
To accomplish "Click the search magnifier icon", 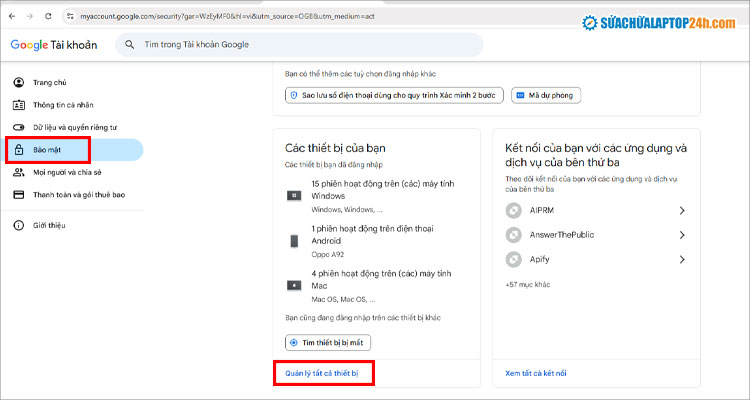I will [129, 45].
